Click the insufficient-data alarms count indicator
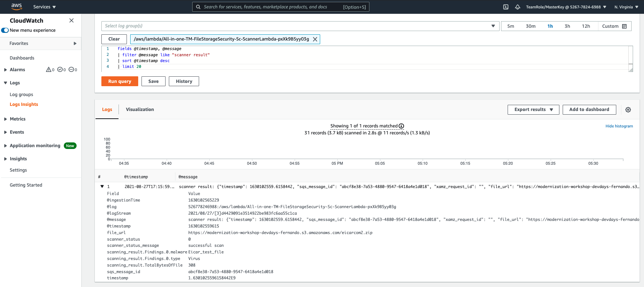The width and height of the screenshot is (644, 287). pyautogui.click(x=73, y=70)
